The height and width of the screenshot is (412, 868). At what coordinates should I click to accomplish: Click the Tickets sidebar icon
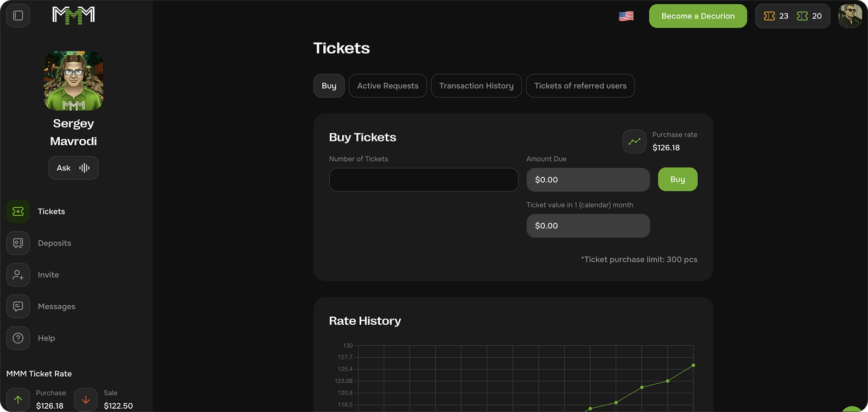(18, 211)
